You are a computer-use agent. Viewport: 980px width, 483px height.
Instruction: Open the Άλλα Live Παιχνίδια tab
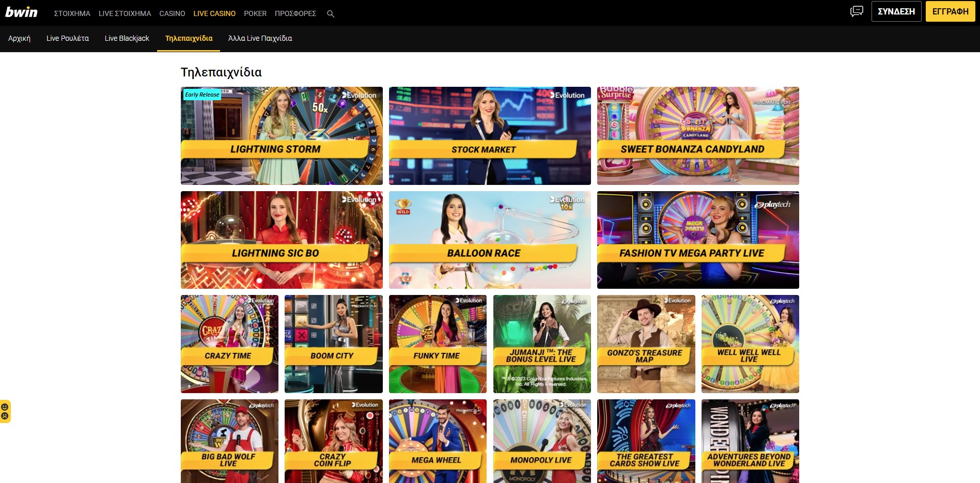pyautogui.click(x=259, y=38)
